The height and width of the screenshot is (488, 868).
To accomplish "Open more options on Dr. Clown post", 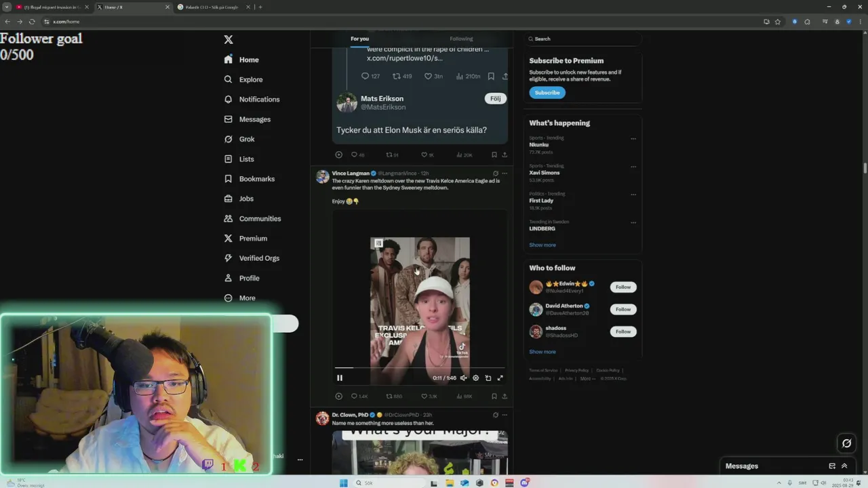I will coord(505,415).
